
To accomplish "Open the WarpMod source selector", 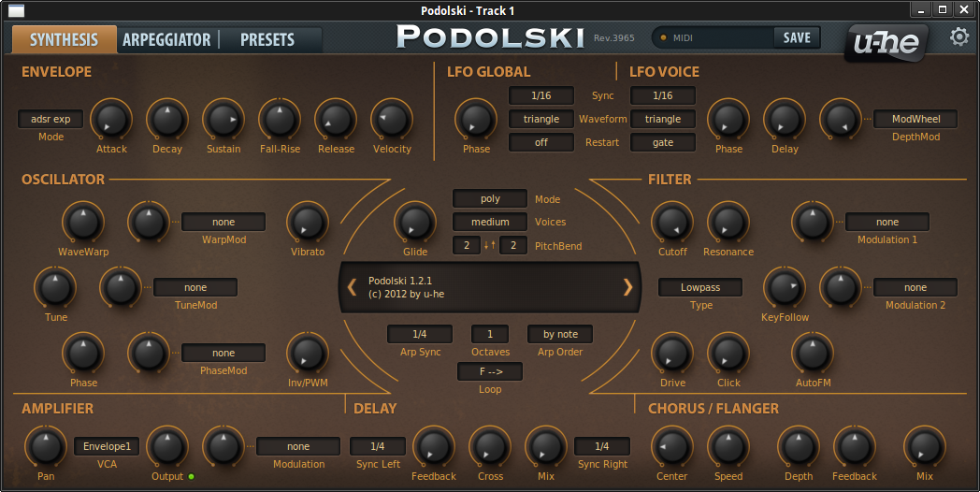I will [223, 222].
